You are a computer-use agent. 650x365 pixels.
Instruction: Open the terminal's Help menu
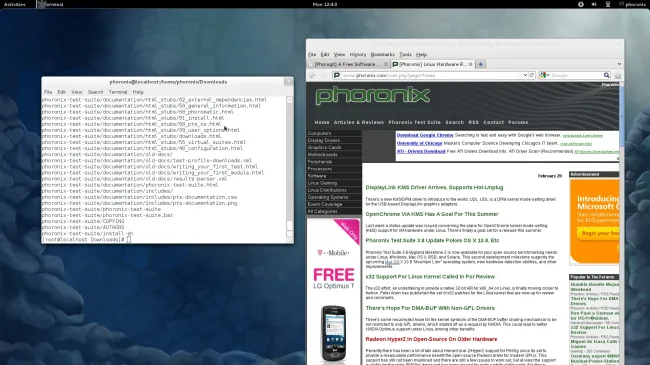pos(138,92)
